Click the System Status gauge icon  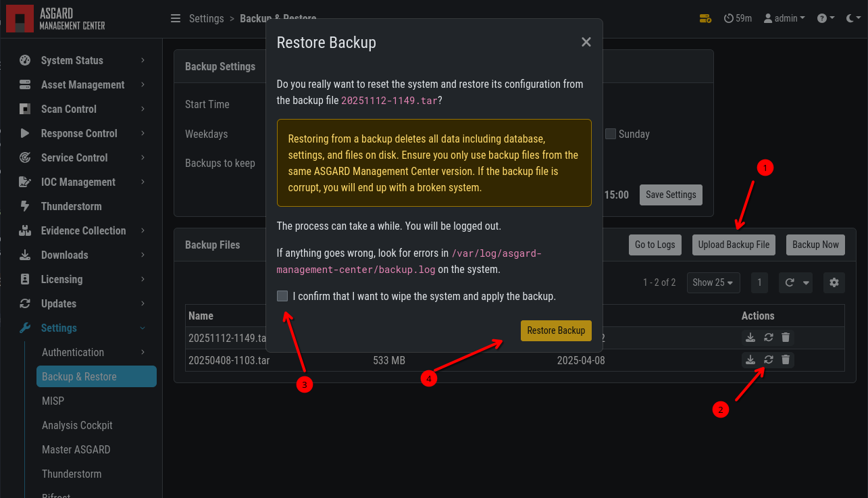click(25, 60)
